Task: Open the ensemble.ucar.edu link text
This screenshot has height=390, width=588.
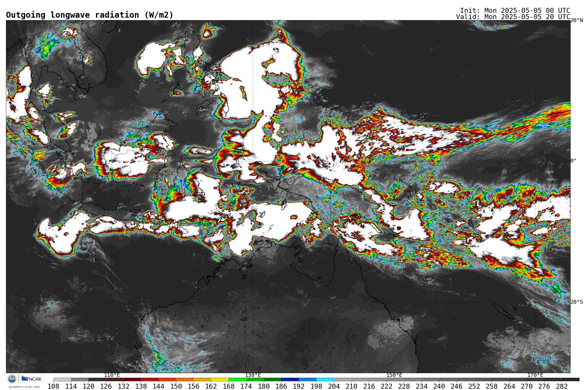Action: click(24, 387)
